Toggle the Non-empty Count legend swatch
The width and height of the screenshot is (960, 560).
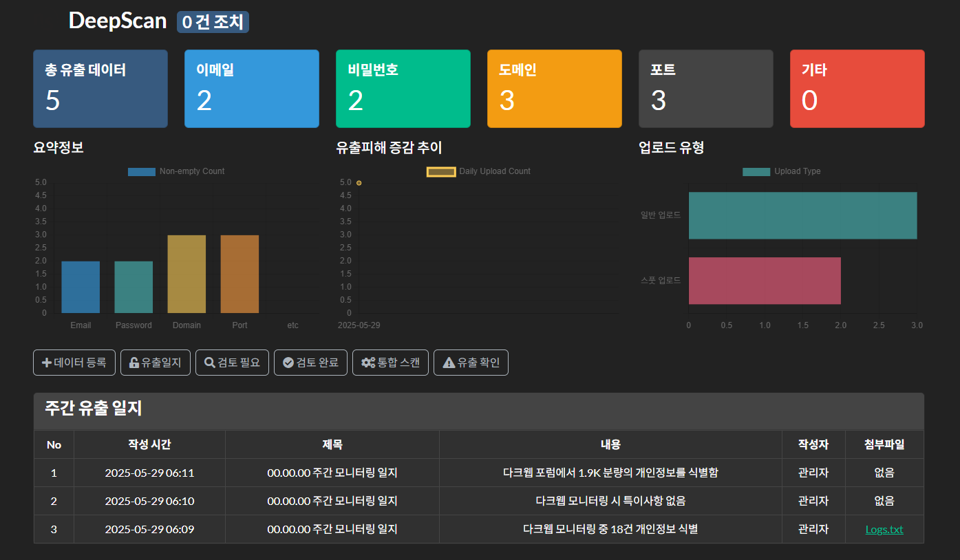141,171
